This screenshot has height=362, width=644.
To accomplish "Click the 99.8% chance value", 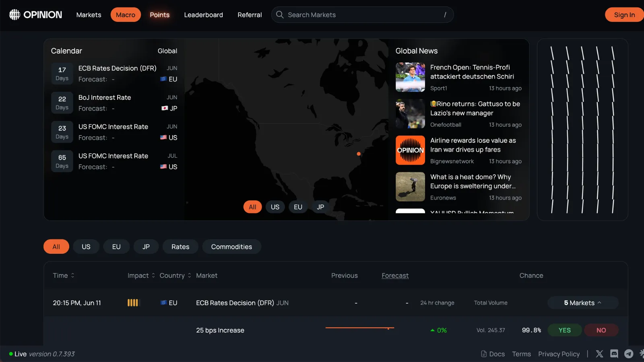I will pos(531,330).
